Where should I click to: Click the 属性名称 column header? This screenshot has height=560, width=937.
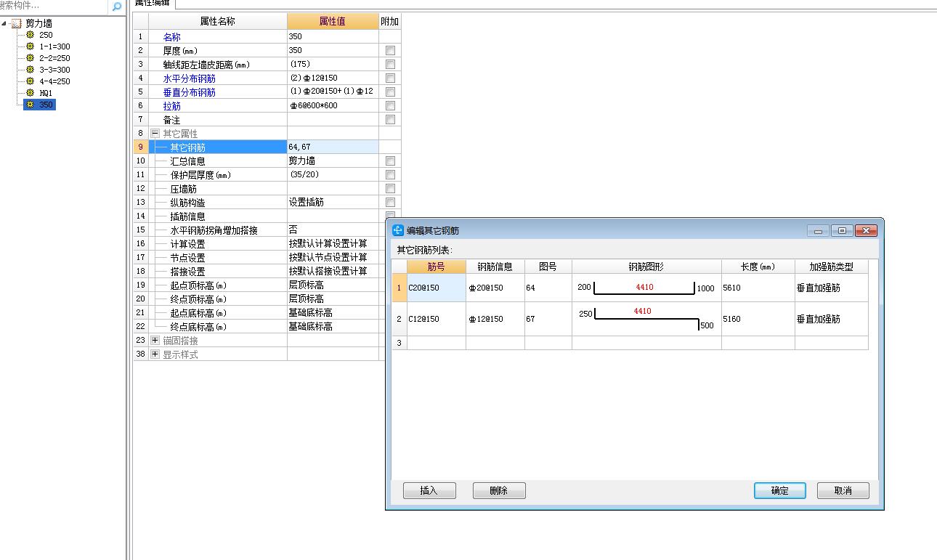point(217,21)
